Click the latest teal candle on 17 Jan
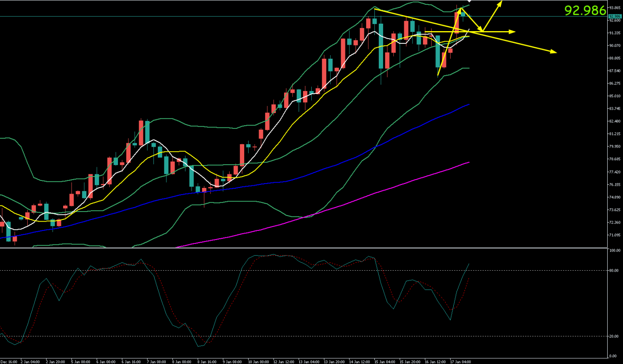The width and height of the screenshot is (623, 364). coord(463,14)
